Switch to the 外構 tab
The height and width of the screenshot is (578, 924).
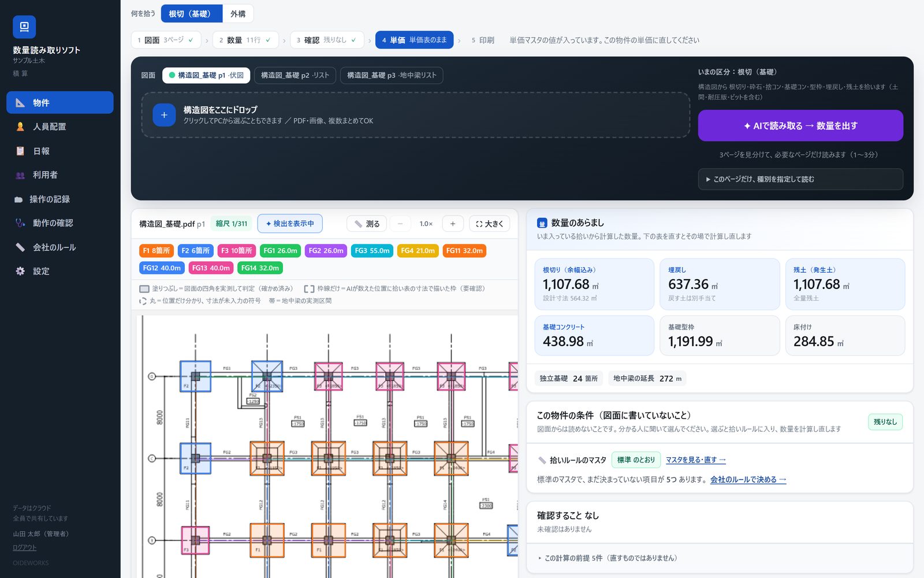238,14
